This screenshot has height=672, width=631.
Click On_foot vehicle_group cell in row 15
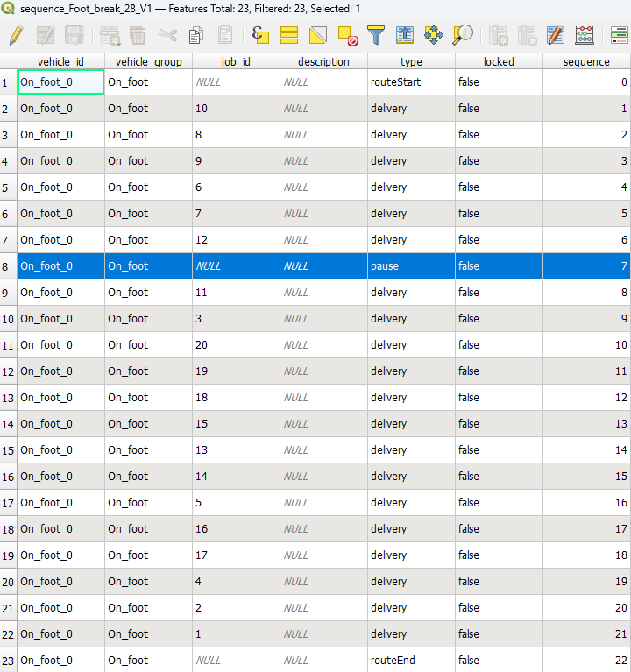point(149,450)
